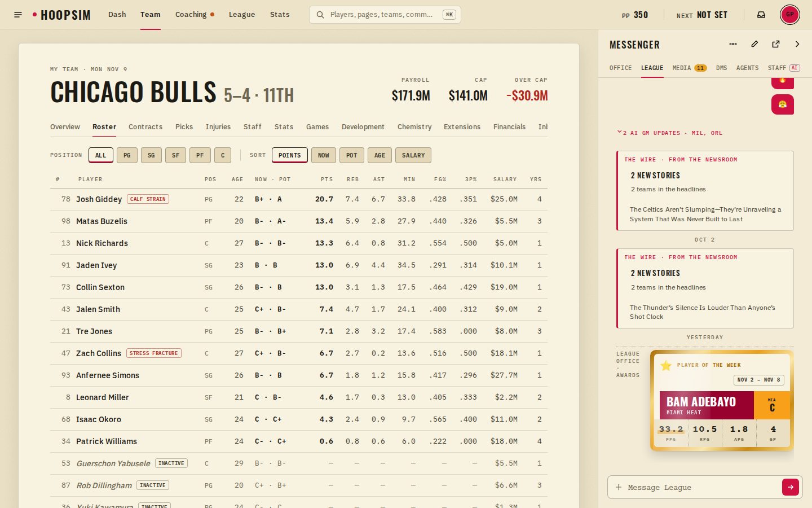
Task: Click the PP 350 points indicator
Action: coord(635,15)
